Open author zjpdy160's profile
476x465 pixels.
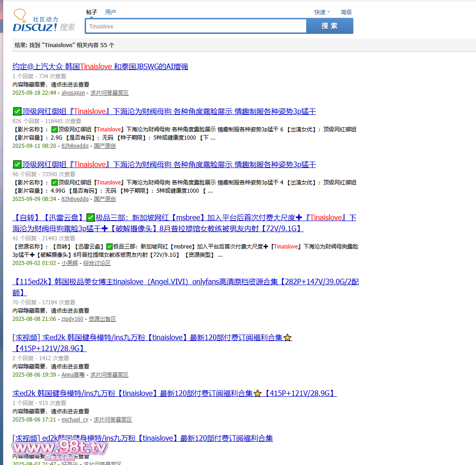pos(72,319)
